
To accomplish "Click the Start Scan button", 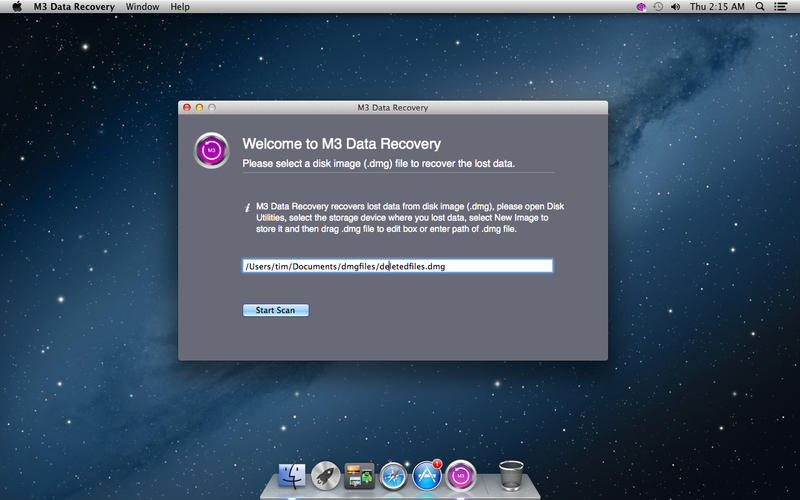I will coord(276,310).
